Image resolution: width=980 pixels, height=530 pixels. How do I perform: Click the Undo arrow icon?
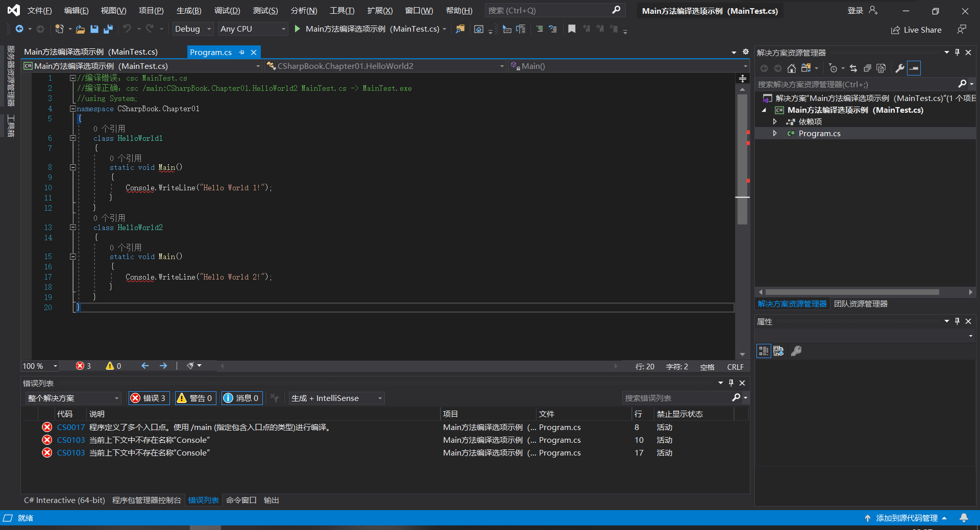coord(127,29)
